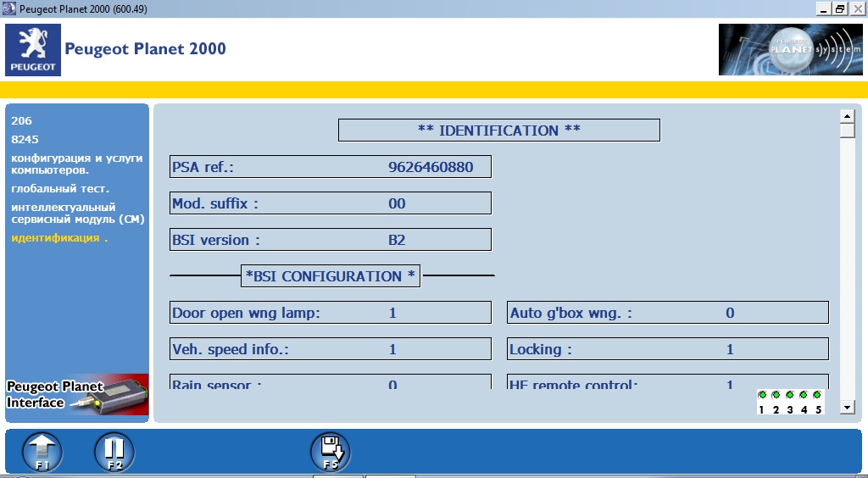Click the Peugeot lion logo

(33, 50)
